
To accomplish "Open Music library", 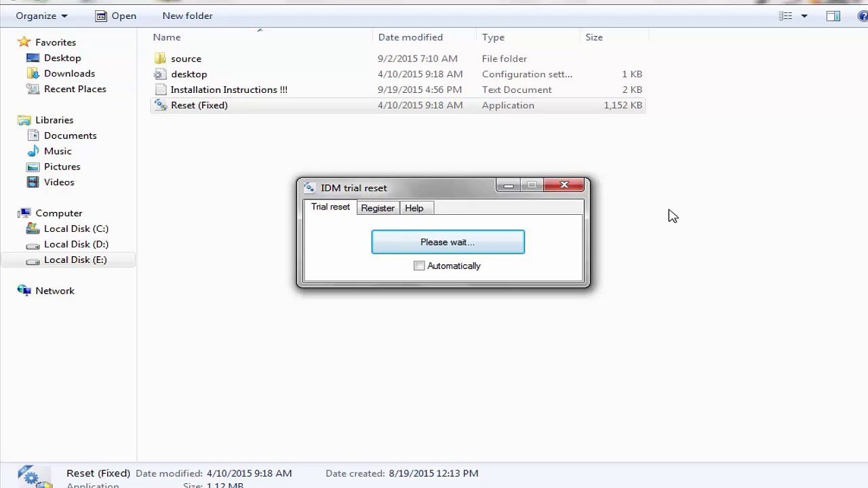I will (x=58, y=151).
